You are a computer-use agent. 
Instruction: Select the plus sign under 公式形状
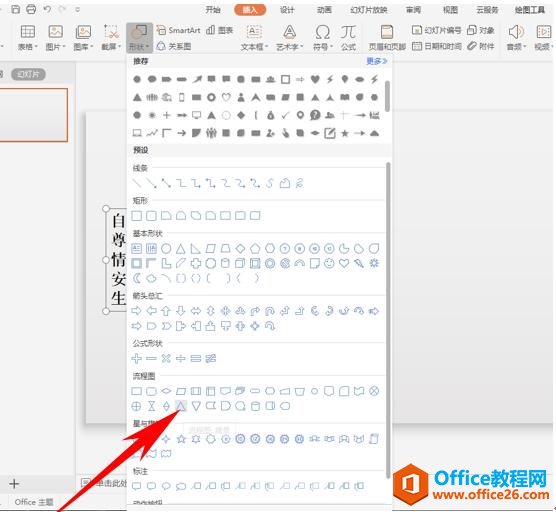[x=137, y=358]
